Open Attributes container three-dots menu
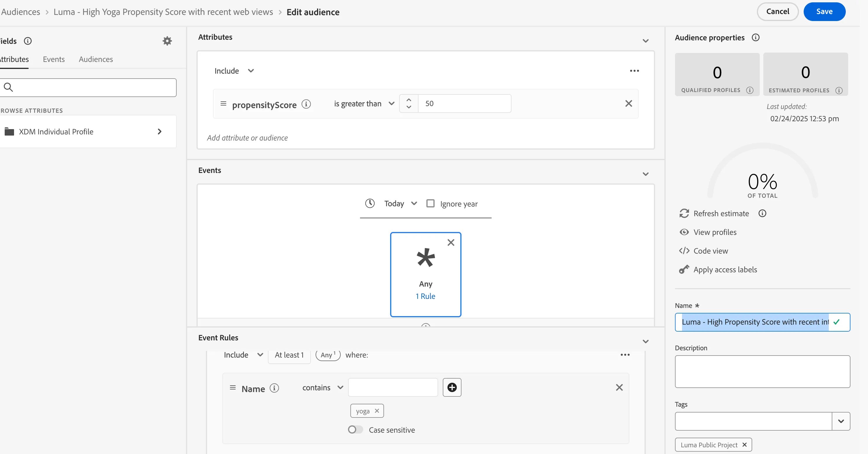This screenshot has height=454, width=868. coord(634,71)
